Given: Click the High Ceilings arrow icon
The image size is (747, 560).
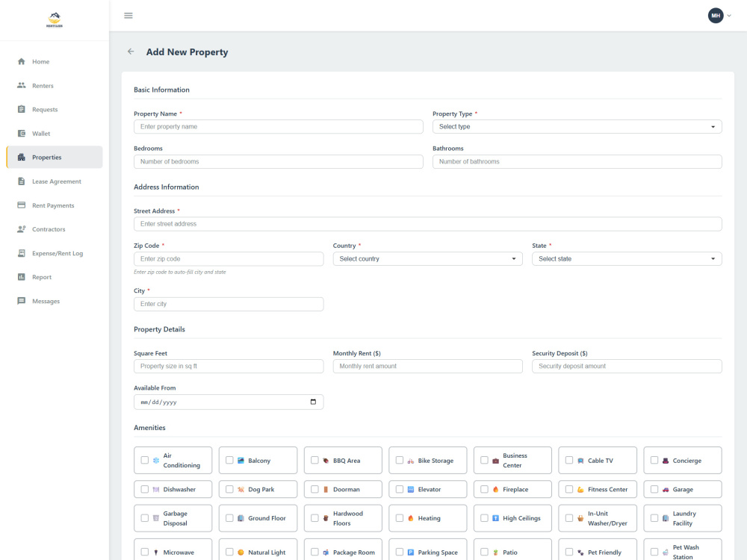Looking at the screenshot, I should (x=495, y=518).
